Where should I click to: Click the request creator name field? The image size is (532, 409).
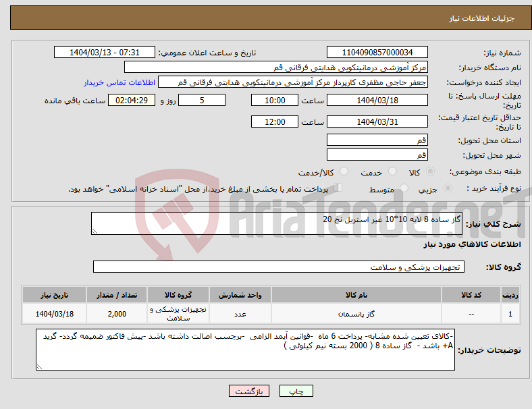pyautogui.click(x=293, y=82)
